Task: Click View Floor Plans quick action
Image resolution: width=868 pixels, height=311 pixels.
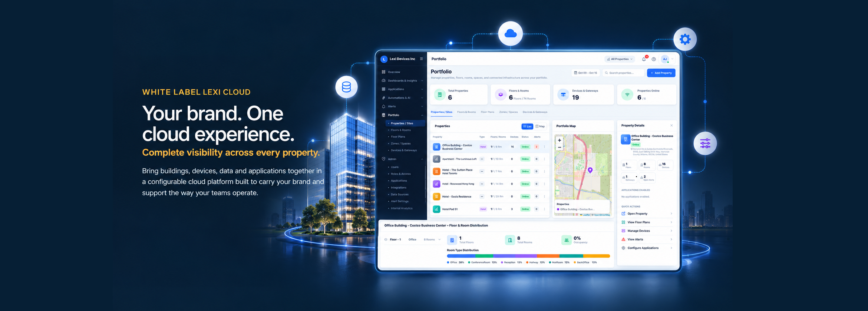Action: (x=647, y=222)
